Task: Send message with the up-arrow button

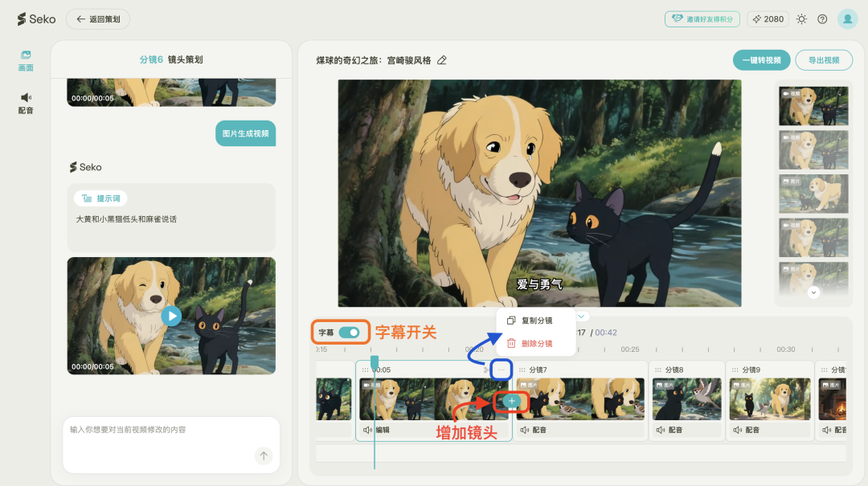Action: point(264,456)
